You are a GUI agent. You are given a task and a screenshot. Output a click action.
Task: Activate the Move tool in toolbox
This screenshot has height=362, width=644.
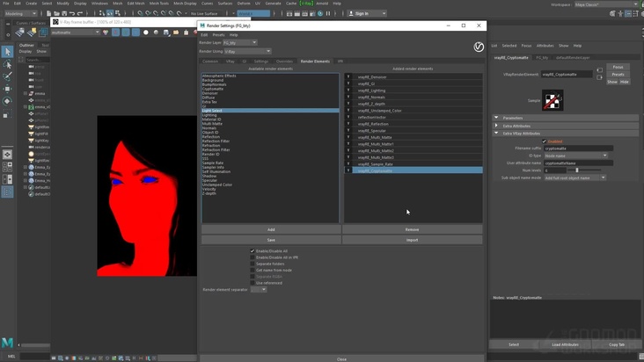pos(7,89)
